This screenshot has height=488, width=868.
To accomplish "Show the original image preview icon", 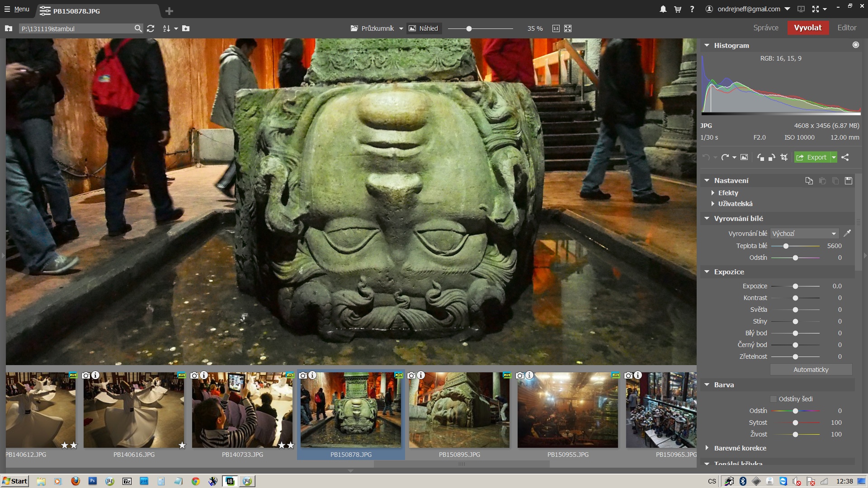I will [744, 157].
